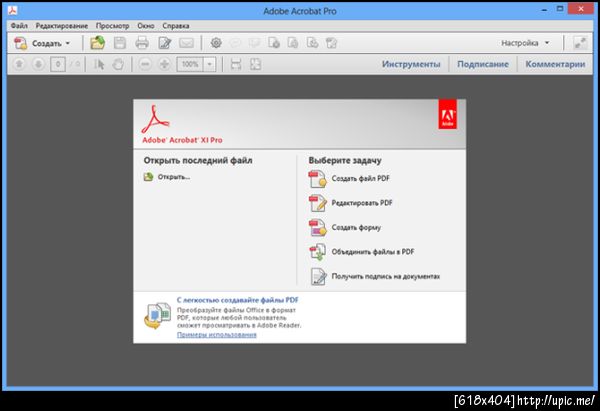Viewport: 600px width, 411px height.
Task: Go to previous page with up arrow
Action: click(x=19, y=64)
